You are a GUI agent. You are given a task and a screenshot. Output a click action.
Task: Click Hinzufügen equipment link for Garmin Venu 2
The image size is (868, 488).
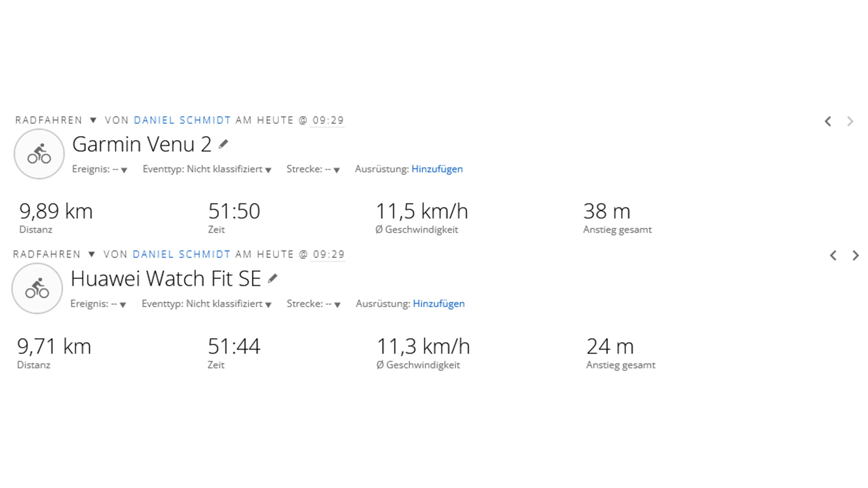coord(437,169)
